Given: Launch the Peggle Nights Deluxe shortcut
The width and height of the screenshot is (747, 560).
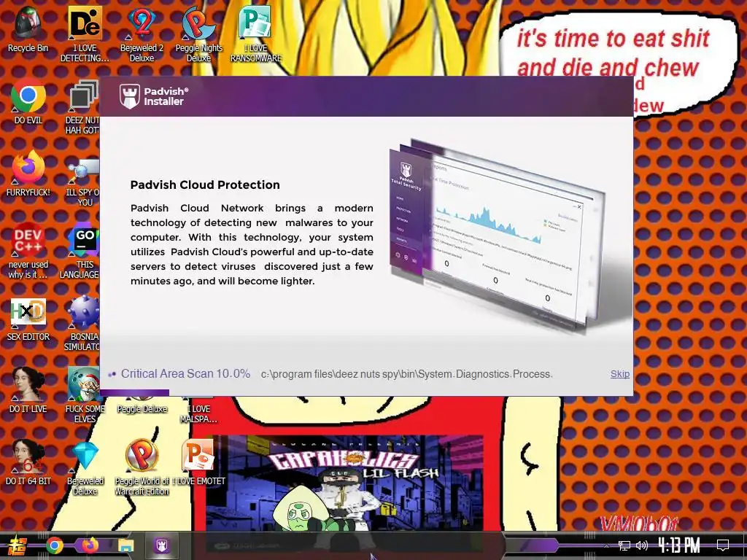Looking at the screenshot, I should (x=198, y=34).
